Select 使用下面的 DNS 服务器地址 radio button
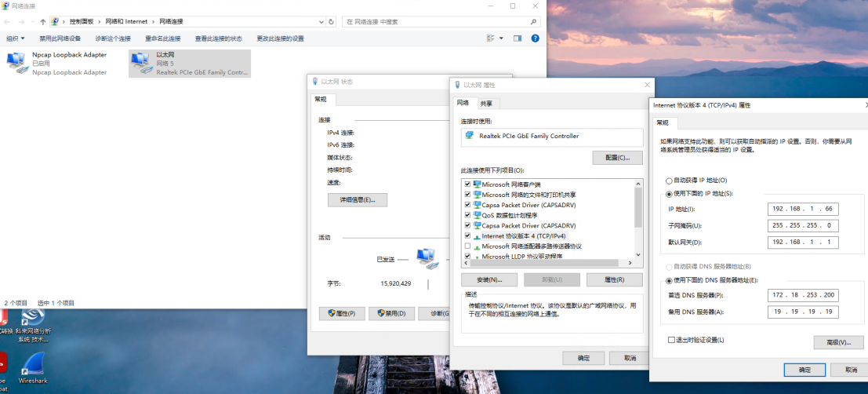This screenshot has height=394, width=868. (669, 280)
